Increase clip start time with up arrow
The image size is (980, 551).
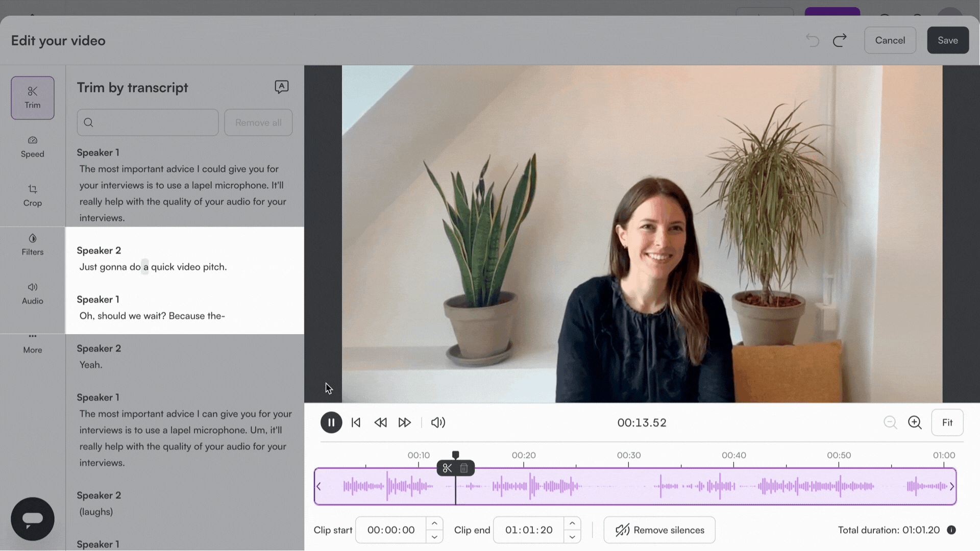click(x=434, y=523)
